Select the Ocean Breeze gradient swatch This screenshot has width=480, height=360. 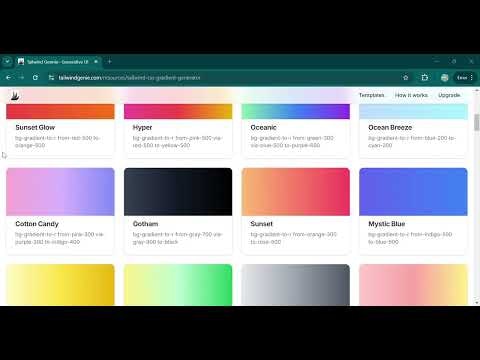coord(413,111)
